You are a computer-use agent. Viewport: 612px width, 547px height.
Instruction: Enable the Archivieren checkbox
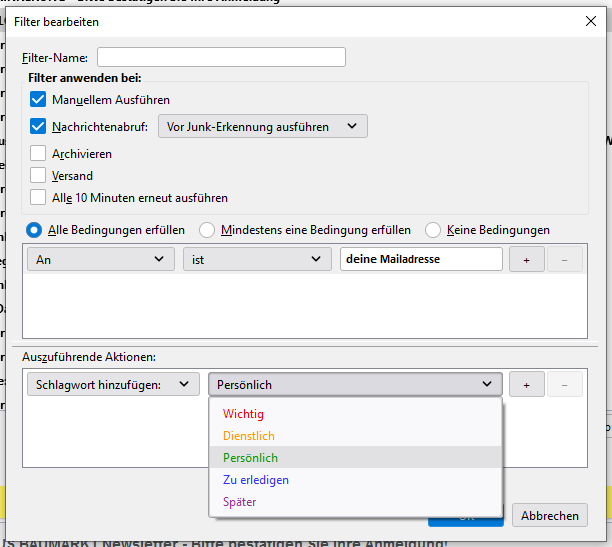coord(38,153)
